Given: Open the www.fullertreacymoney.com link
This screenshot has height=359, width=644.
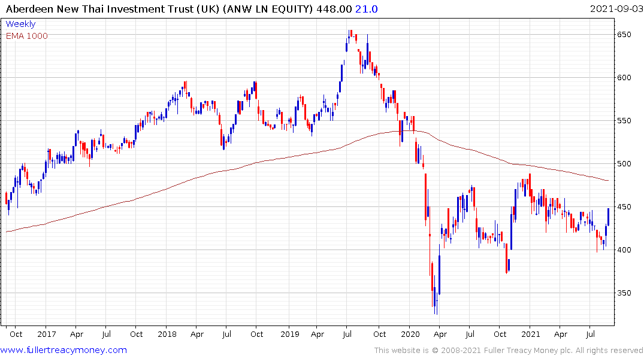Looking at the screenshot, I should 64,350.
